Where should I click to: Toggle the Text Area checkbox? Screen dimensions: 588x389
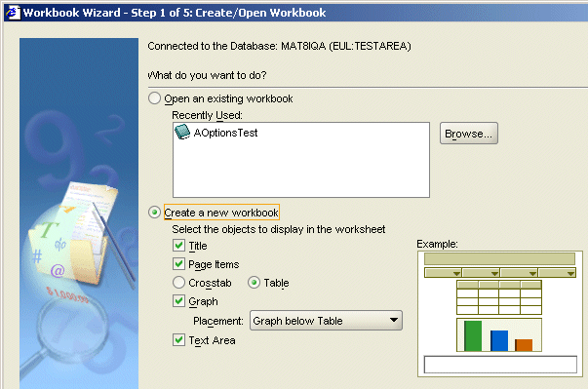pyautogui.click(x=178, y=340)
